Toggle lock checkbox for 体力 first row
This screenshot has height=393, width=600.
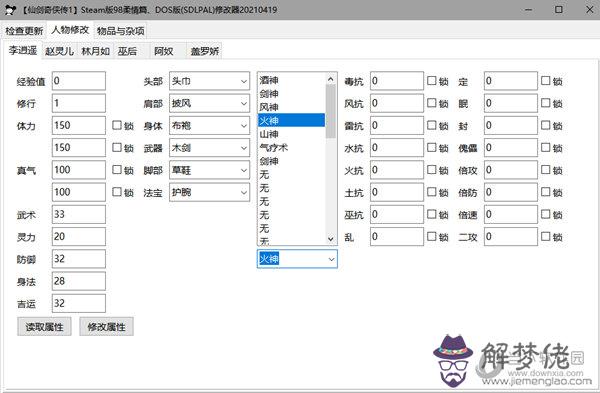[x=117, y=125]
